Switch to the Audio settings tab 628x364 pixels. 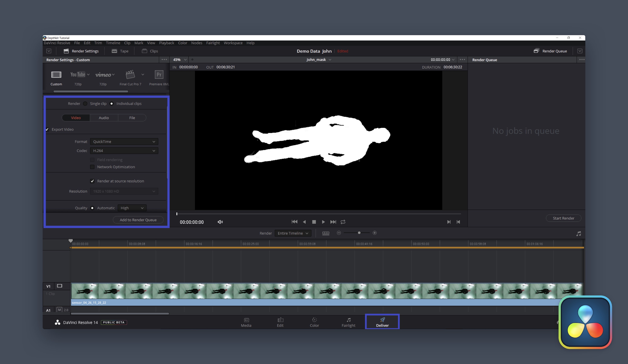(104, 118)
